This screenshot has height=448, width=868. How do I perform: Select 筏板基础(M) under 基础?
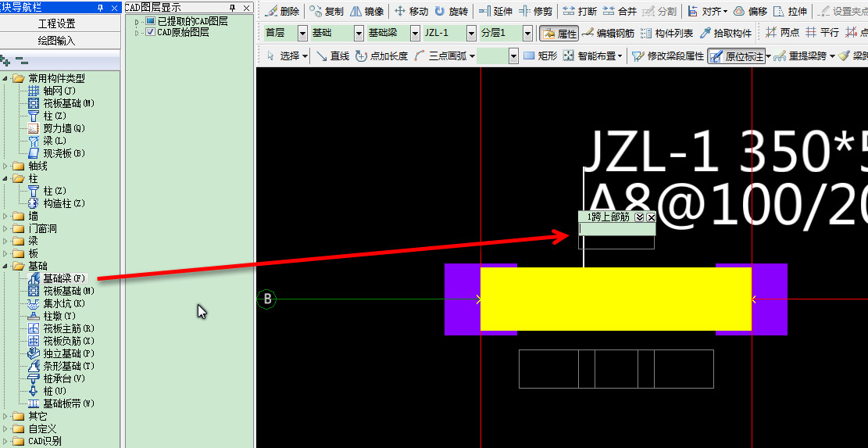pos(62,291)
